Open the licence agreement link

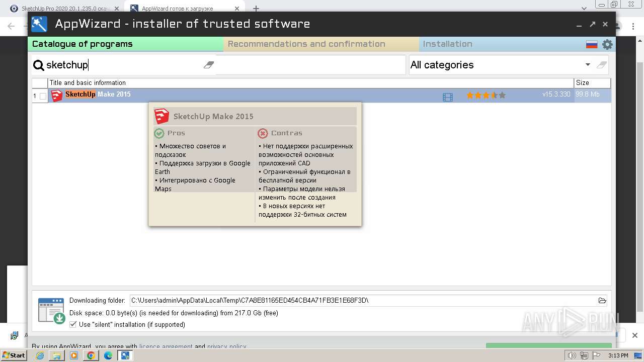166,346
